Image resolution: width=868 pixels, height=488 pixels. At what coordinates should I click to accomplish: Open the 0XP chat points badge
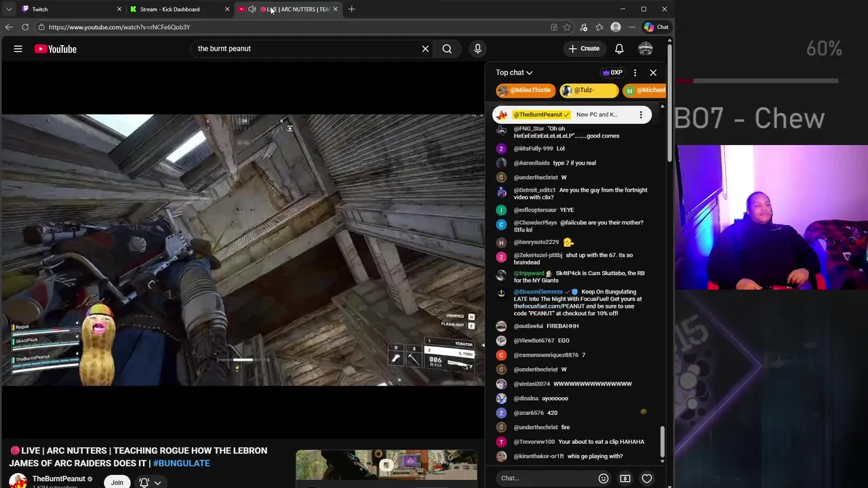coord(612,73)
